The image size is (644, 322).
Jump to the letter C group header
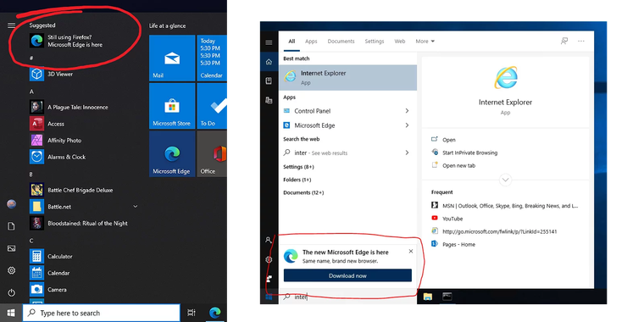tap(31, 241)
